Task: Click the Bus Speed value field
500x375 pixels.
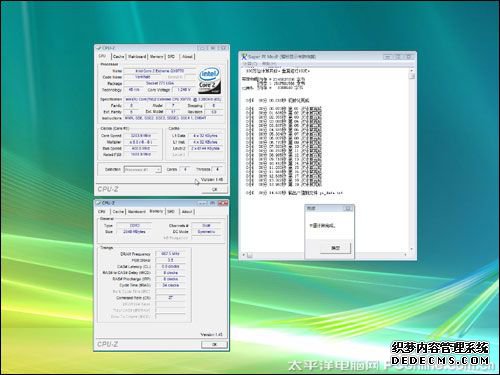Action: pos(141,148)
